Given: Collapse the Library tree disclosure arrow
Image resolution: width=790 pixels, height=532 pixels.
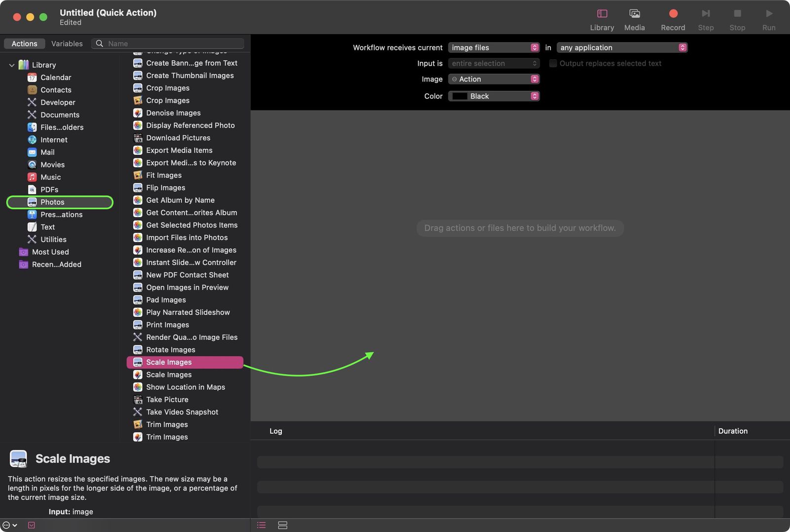Looking at the screenshot, I should [12, 65].
